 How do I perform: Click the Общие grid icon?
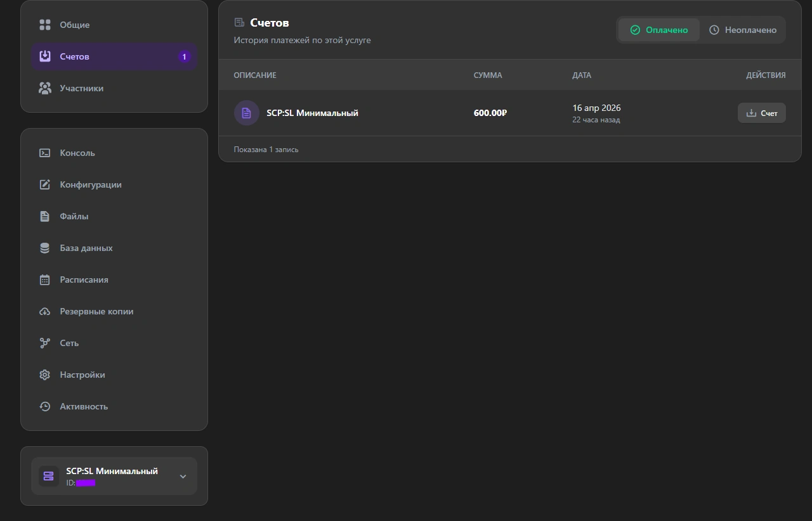(44, 25)
